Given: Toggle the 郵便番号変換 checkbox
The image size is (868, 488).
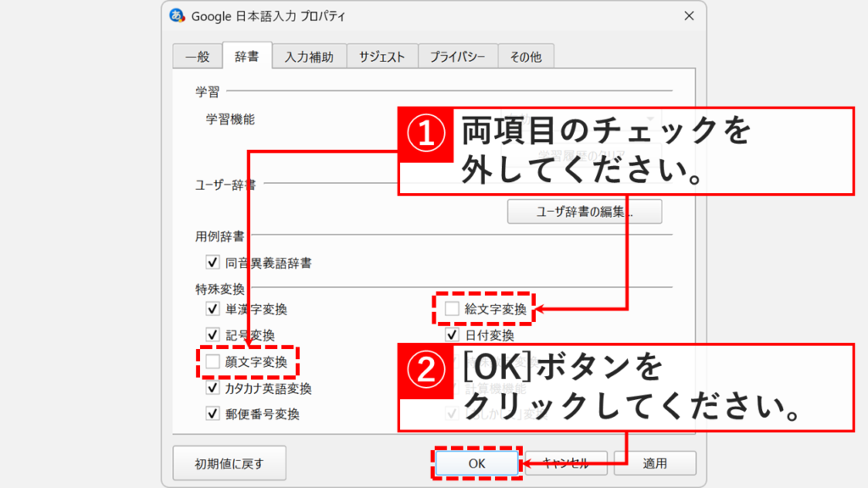Looking at the screenshot, I should pos(213,413).
